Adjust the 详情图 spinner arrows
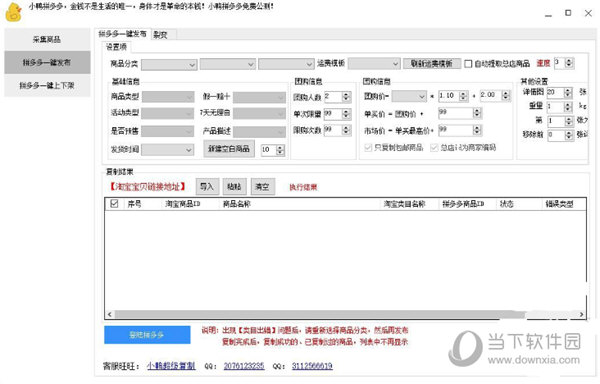Screen dimensions: 600x384 [568, 92]
